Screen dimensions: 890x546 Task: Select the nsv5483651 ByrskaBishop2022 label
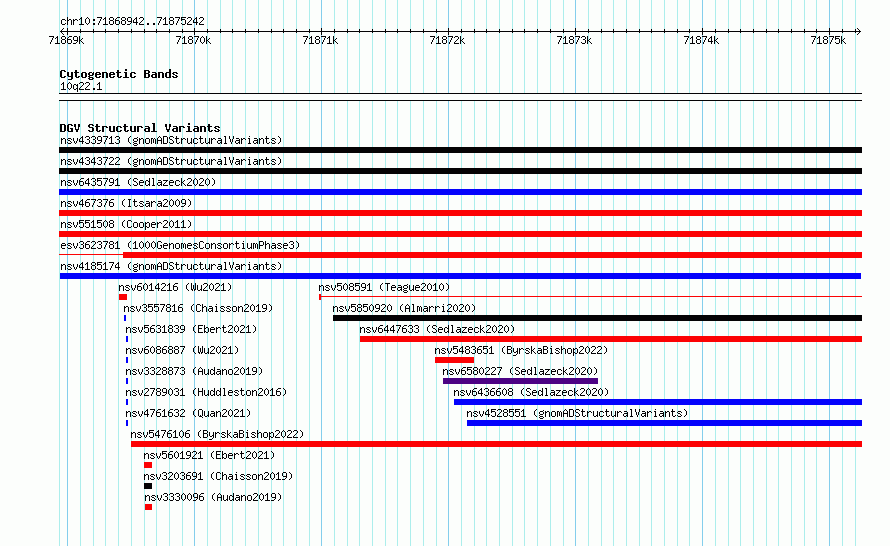click(521, 350)
